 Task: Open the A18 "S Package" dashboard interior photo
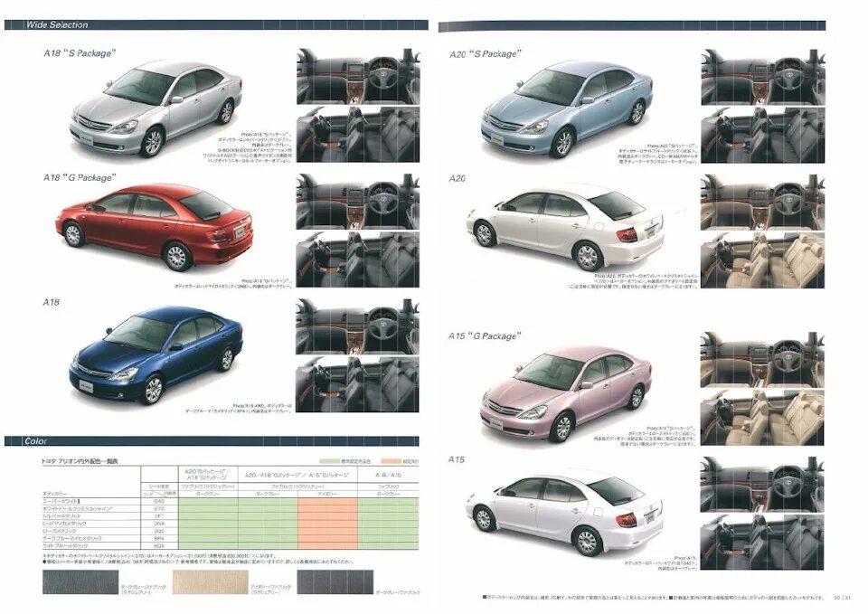coord(358,76)
